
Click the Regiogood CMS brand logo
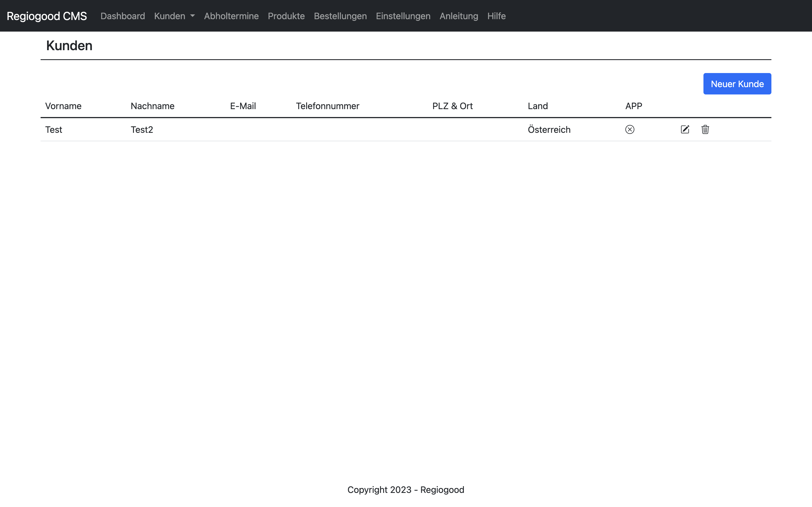pyautogui.click(x=47, y=16)
